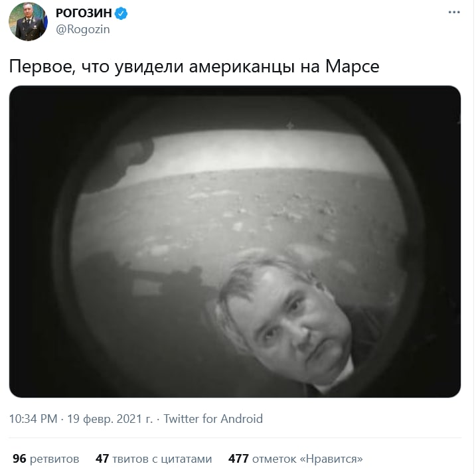The width and height of the screenshot is (476, 474).
Task: Click the bold 477 likes count
Action: [x=238, y=459]
